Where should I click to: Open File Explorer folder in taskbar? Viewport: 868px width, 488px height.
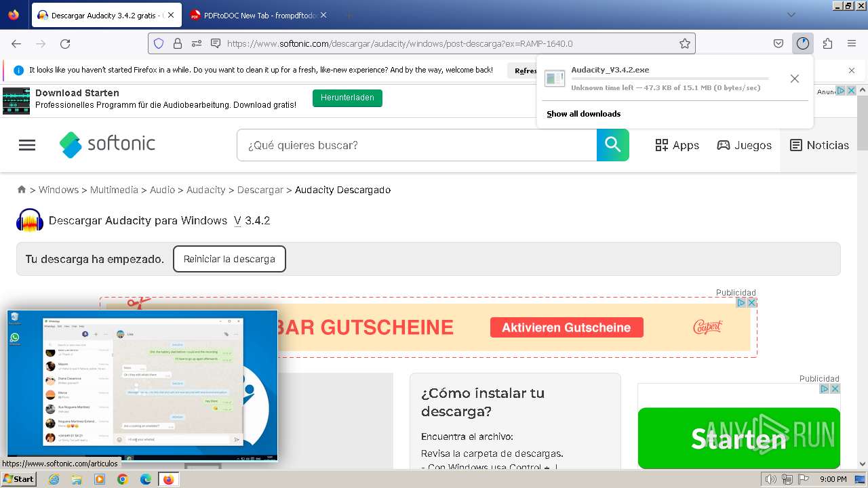[77, 479]
